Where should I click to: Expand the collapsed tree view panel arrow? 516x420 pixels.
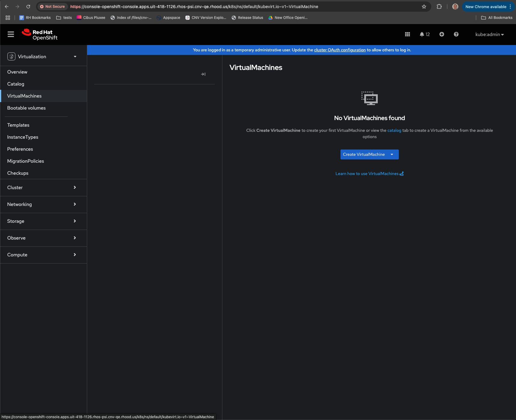tap(203, 74)
